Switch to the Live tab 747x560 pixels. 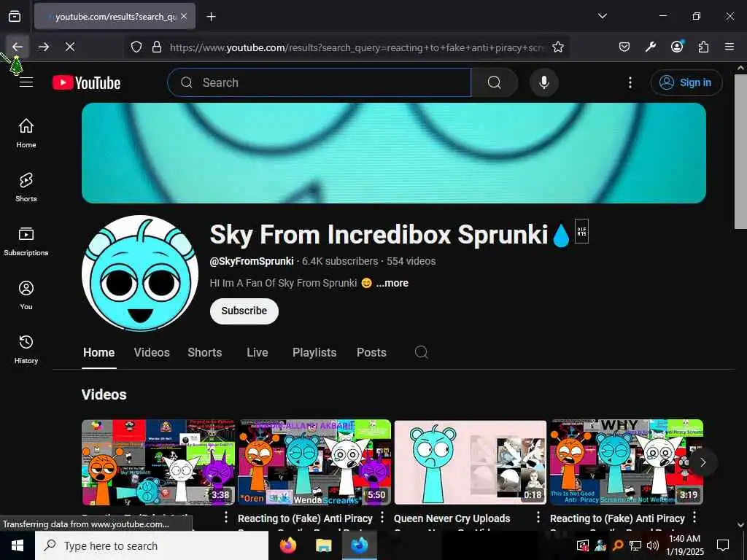coord(258,352)
